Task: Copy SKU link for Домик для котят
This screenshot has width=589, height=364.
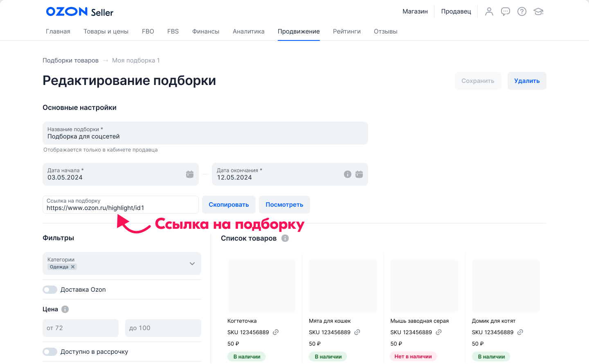Action: [520, 332]
